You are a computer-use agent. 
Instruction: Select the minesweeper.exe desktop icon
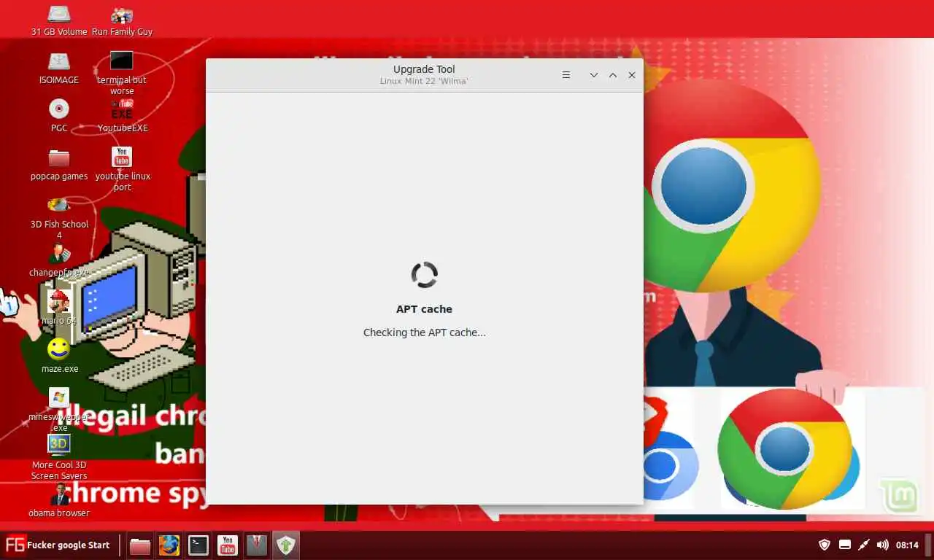point(59,410)
